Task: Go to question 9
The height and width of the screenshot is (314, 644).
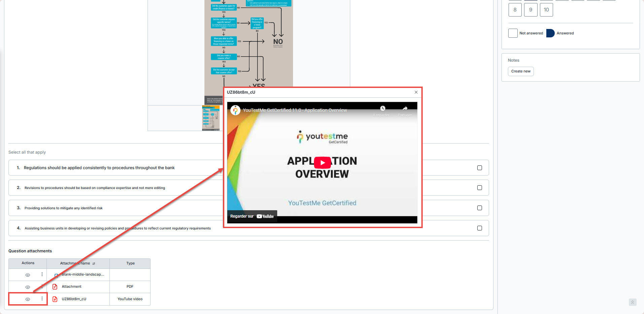Action: (530, 10)
